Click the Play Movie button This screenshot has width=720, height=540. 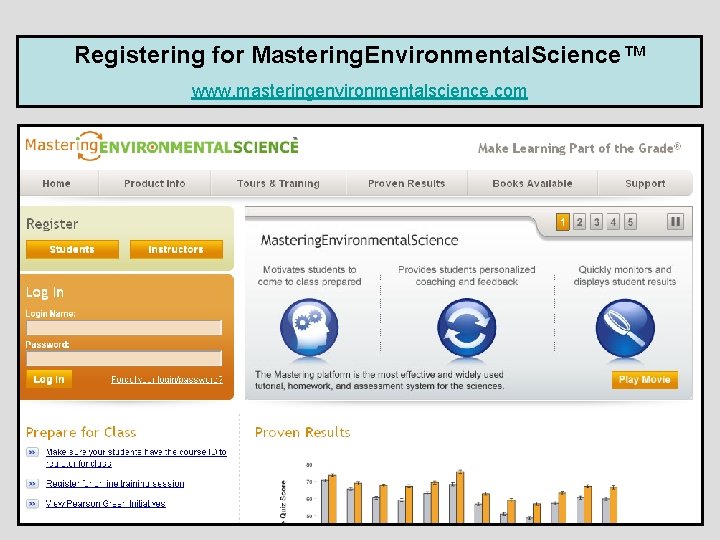(645, 380)
